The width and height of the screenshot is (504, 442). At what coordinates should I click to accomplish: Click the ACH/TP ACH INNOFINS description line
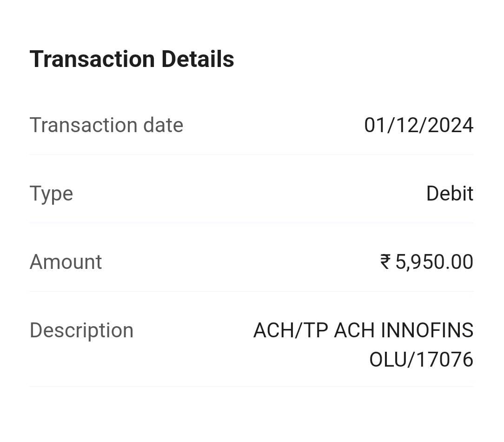click(363, 330)
